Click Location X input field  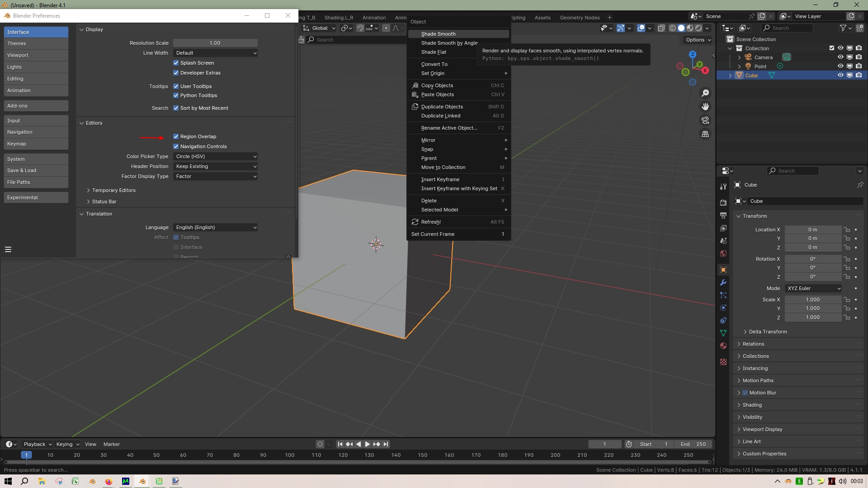pyautogui.click(x=812, y=230)
